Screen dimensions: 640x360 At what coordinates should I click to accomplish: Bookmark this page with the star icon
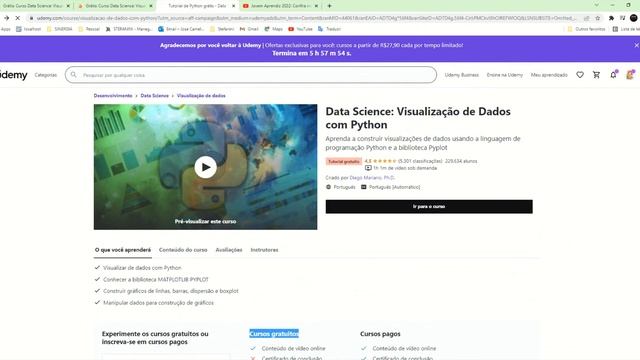pyautogui.click(x=598, y=18)
